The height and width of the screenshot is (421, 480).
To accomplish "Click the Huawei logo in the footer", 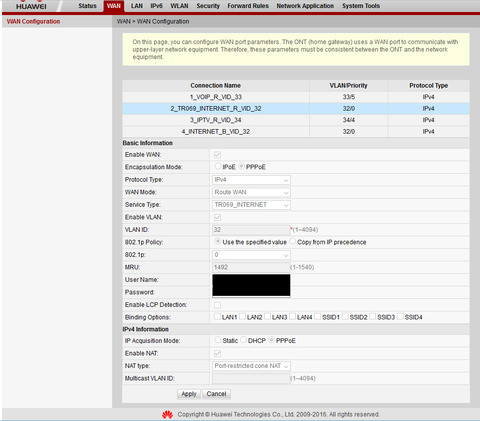I will click(167, 415).
